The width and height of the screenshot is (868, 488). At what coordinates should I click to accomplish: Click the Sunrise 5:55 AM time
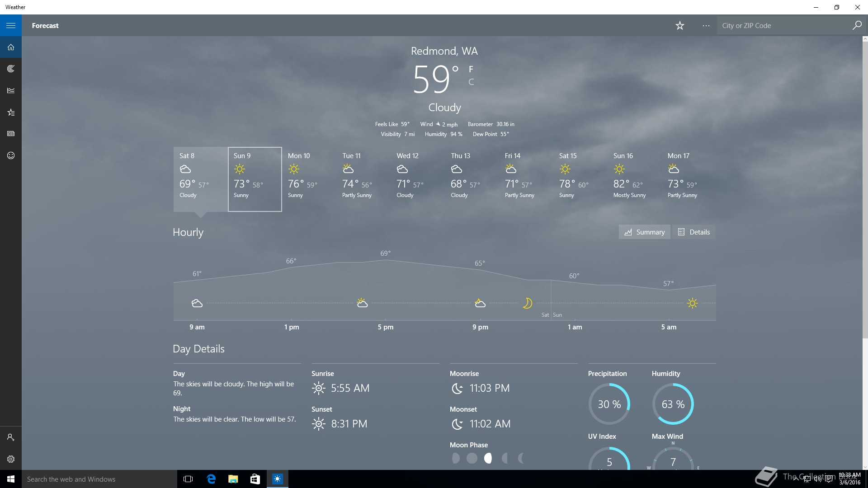350,388
